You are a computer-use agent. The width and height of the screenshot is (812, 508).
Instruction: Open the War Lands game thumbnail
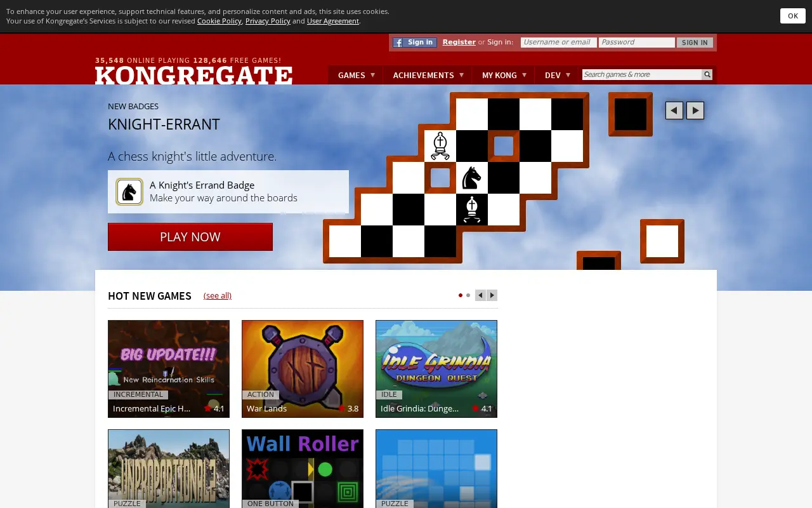[303, 369]
